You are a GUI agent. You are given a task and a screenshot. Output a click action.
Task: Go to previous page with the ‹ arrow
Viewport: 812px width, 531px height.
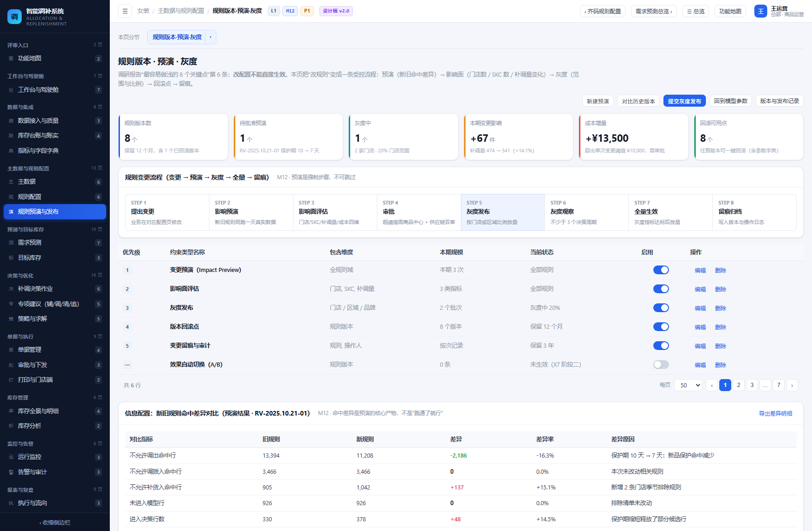pyautogui.click(x=712, y=385)
